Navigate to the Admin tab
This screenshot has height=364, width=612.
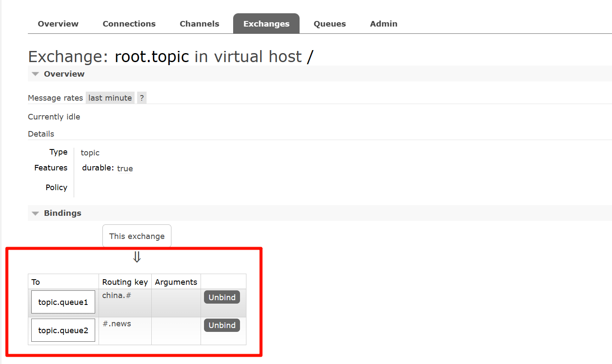coord(384,24)
